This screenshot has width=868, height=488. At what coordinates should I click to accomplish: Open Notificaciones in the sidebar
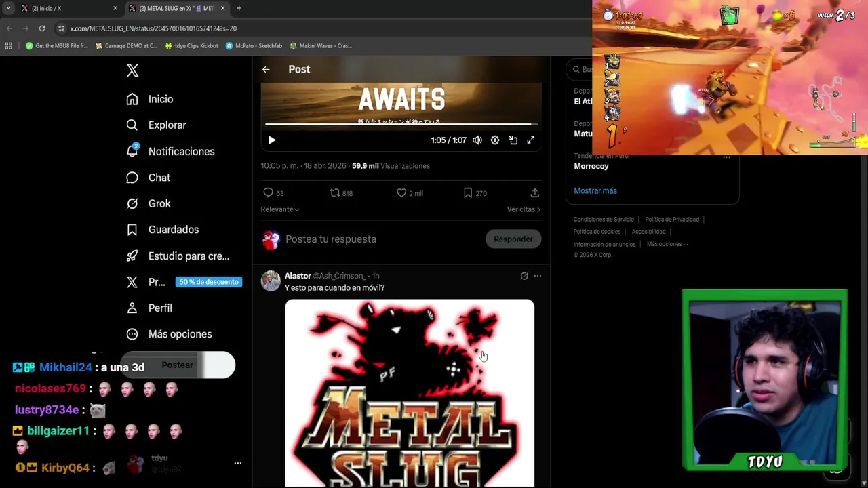[x=170, y=151]
